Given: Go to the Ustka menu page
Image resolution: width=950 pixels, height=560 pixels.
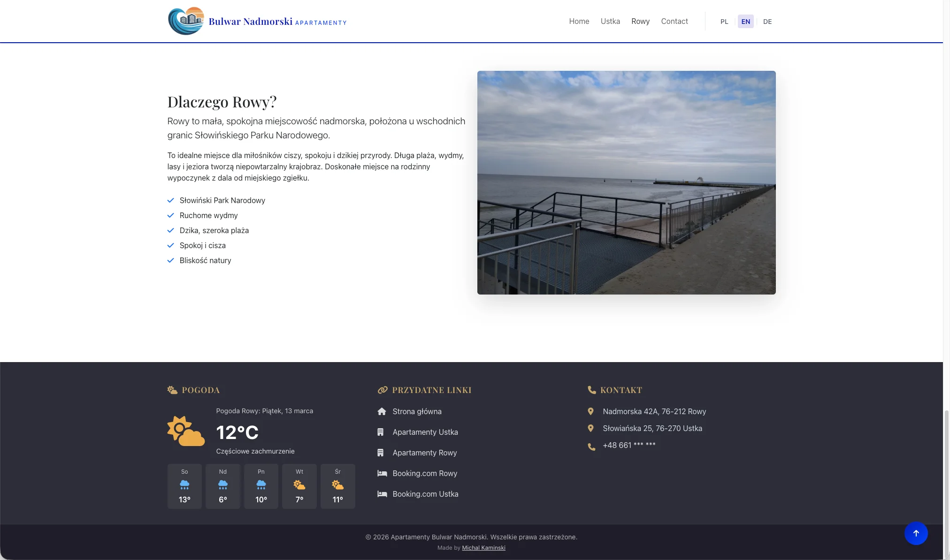Looking at the screenshot, I should [610, 22].
